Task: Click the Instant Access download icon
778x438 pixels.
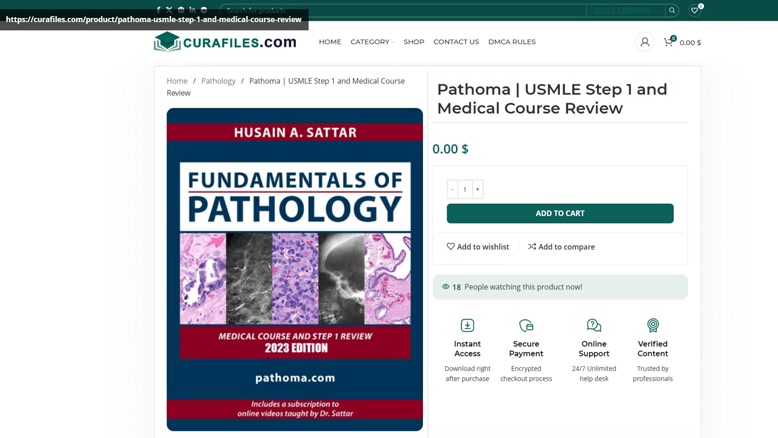Action: click(x=467, y=325)
